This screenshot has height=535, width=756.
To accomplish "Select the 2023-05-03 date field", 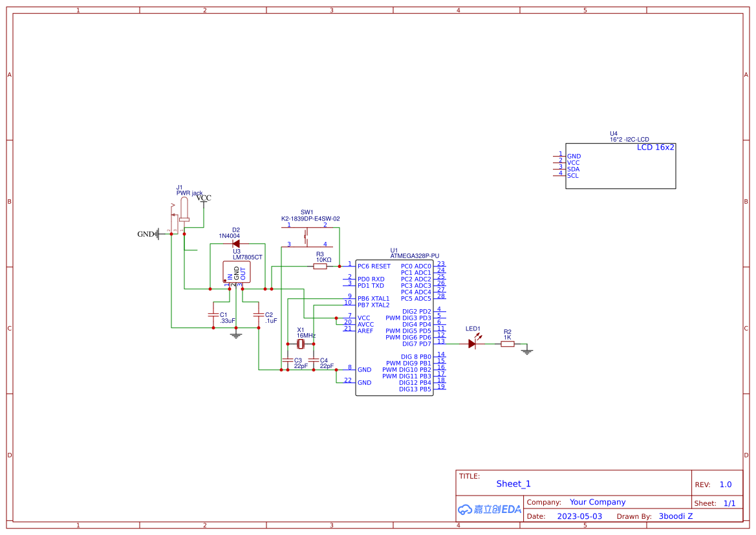I will click(580, 516).
